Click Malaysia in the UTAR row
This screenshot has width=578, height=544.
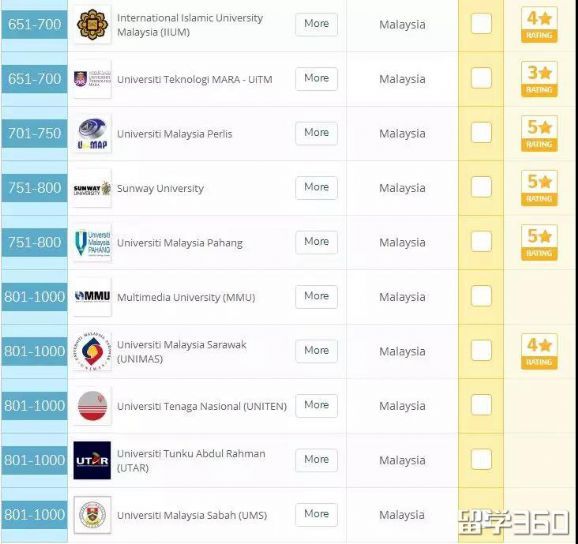tap(402, 461)
